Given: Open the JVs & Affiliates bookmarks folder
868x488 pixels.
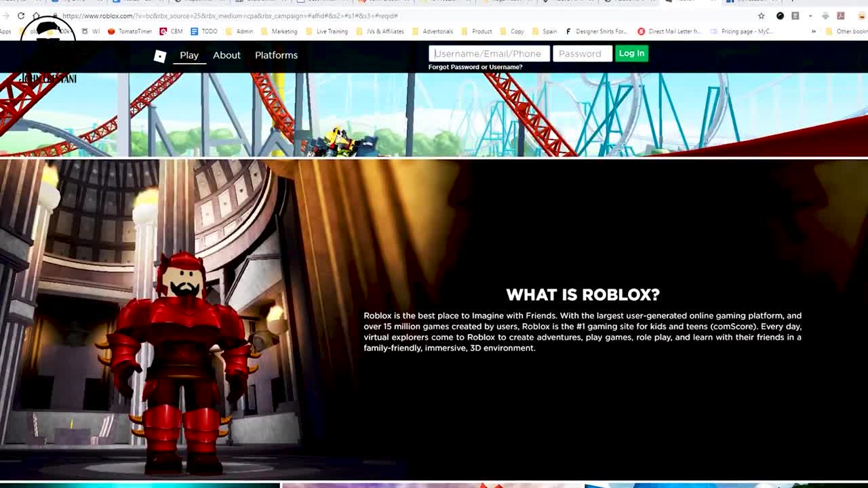Looking at the screenshot, I should (380, 31).
